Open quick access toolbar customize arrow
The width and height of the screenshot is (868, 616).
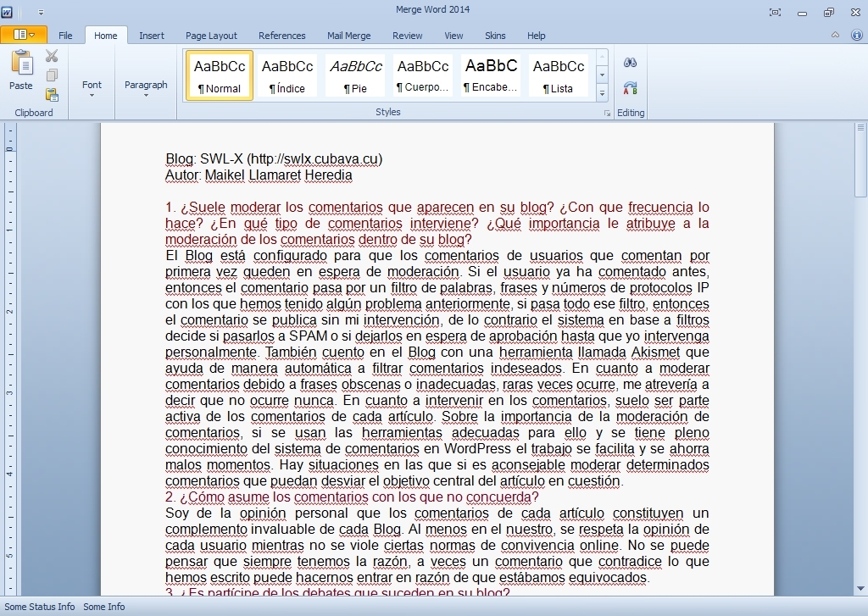[41, 12]
